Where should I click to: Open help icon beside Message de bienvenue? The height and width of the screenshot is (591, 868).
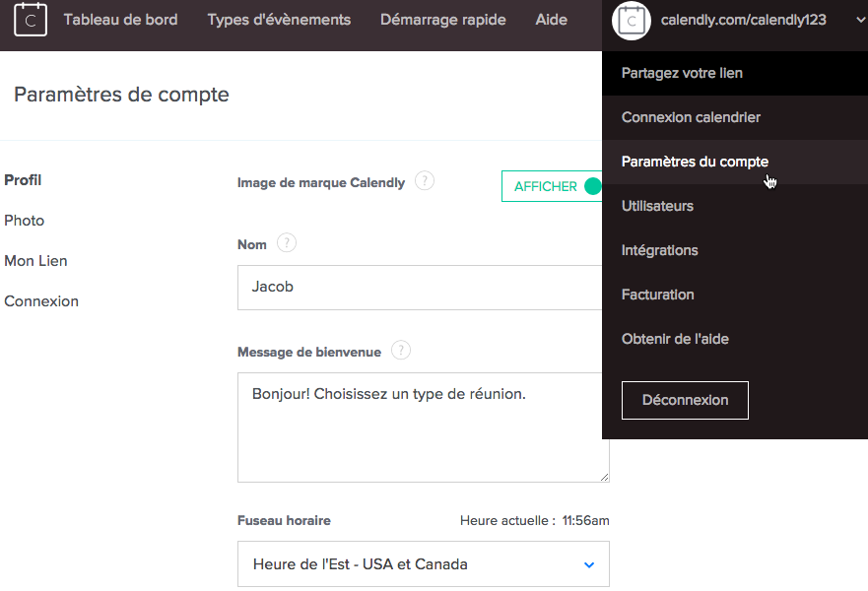[x=401, y=351]
